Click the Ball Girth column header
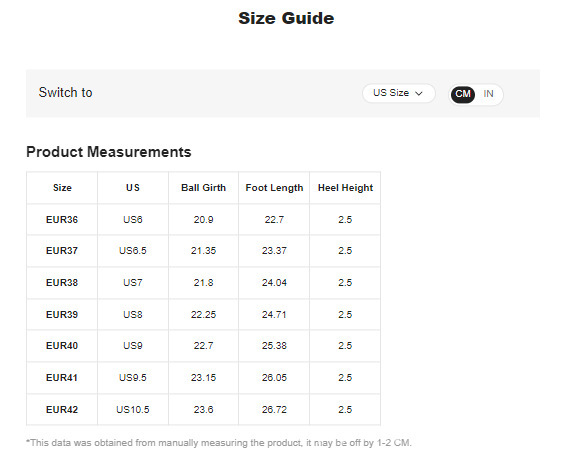567x457 pixels. click(203, 188)
